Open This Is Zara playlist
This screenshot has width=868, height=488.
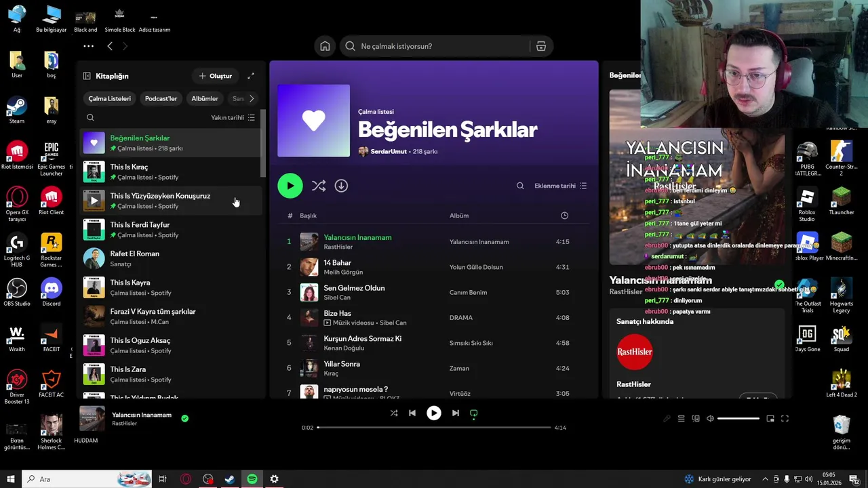(171, 374)
